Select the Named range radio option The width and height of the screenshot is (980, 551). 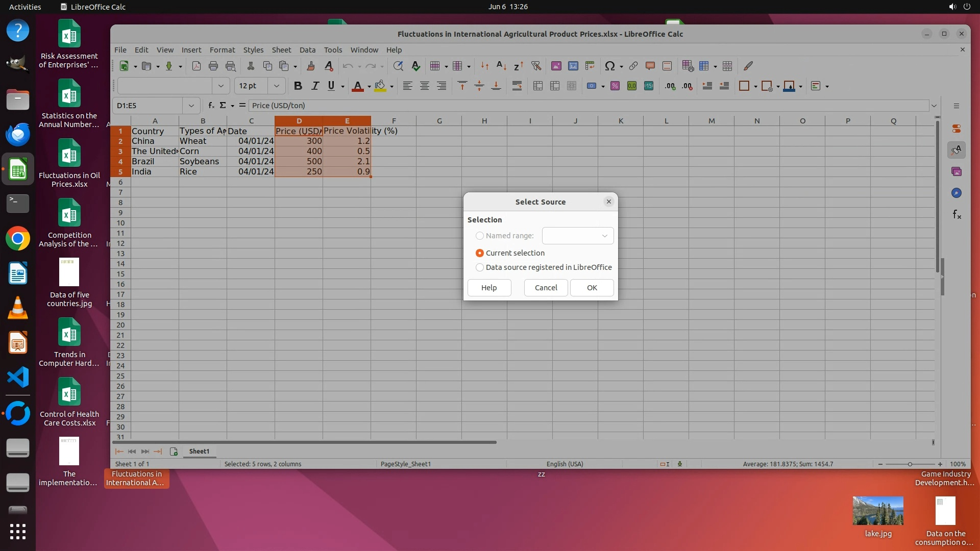[x=479, y=236]
